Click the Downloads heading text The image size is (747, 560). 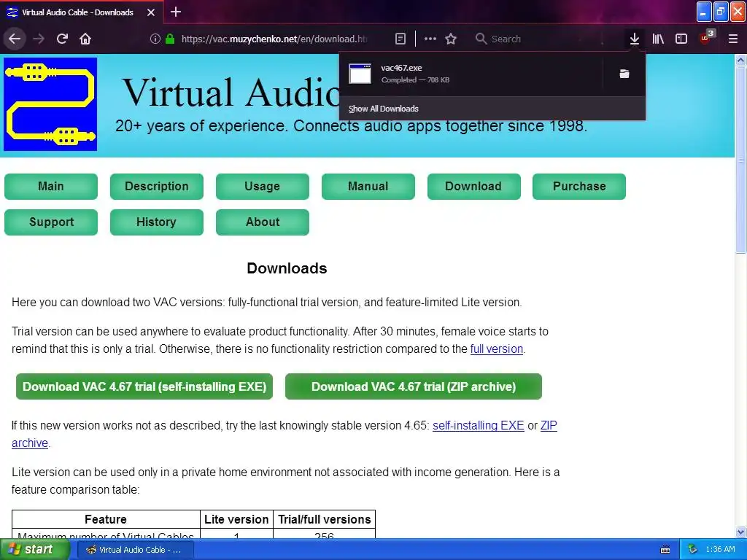click(287, 268)
